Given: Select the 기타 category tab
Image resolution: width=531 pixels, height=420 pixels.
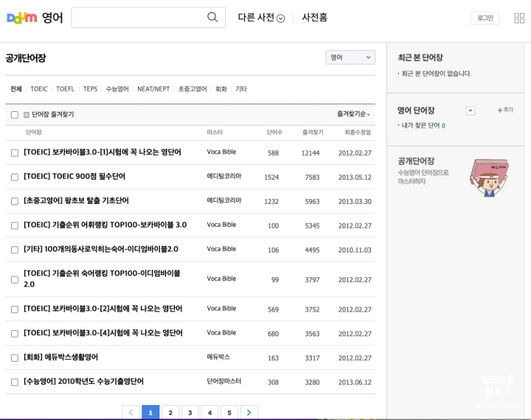Looking at the screenshot, I should pos(241,89).
